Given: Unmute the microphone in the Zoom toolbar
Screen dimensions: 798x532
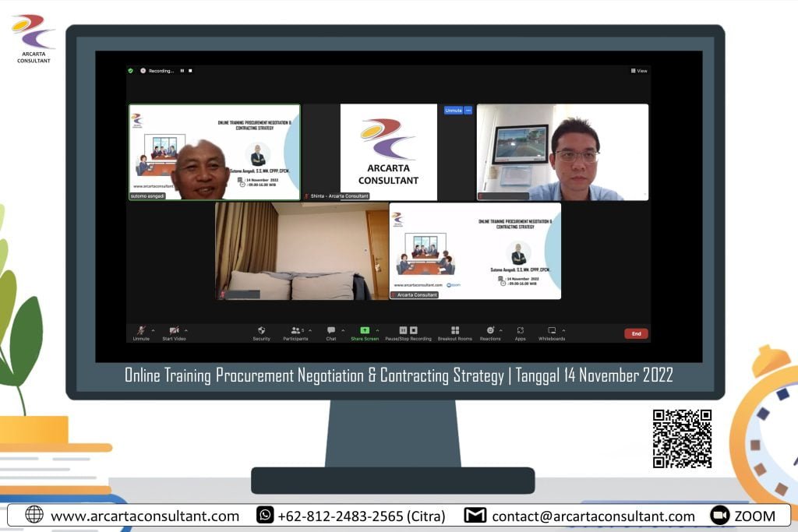Looking at the screenshot, I should point(141,330).
